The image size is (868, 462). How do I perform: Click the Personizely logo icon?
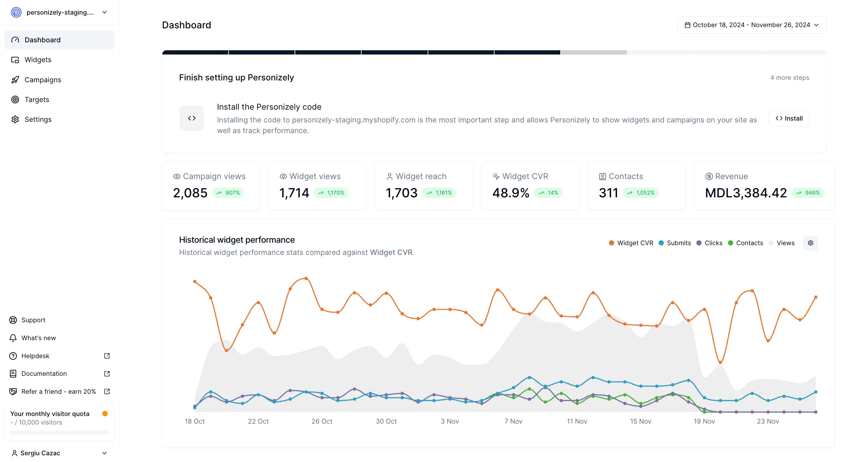[16, 12]
